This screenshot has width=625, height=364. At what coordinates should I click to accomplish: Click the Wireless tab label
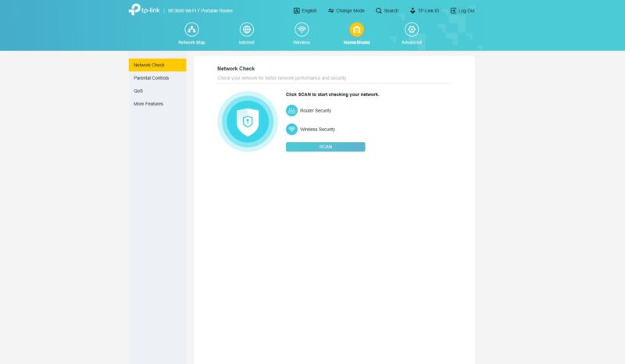(302, 42)
